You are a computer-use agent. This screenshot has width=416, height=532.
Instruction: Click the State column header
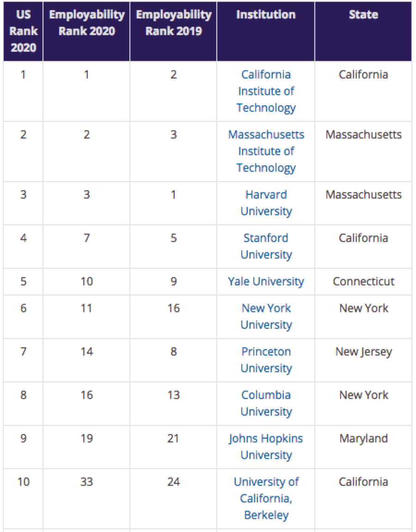coord(363,31)
